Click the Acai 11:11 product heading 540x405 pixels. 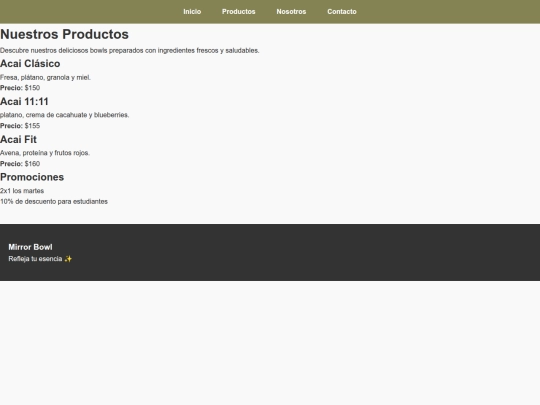(24, 102)
